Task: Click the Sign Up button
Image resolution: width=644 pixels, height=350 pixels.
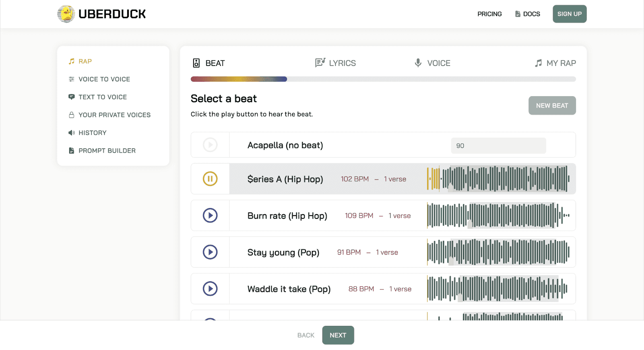Action: [570, 14]
